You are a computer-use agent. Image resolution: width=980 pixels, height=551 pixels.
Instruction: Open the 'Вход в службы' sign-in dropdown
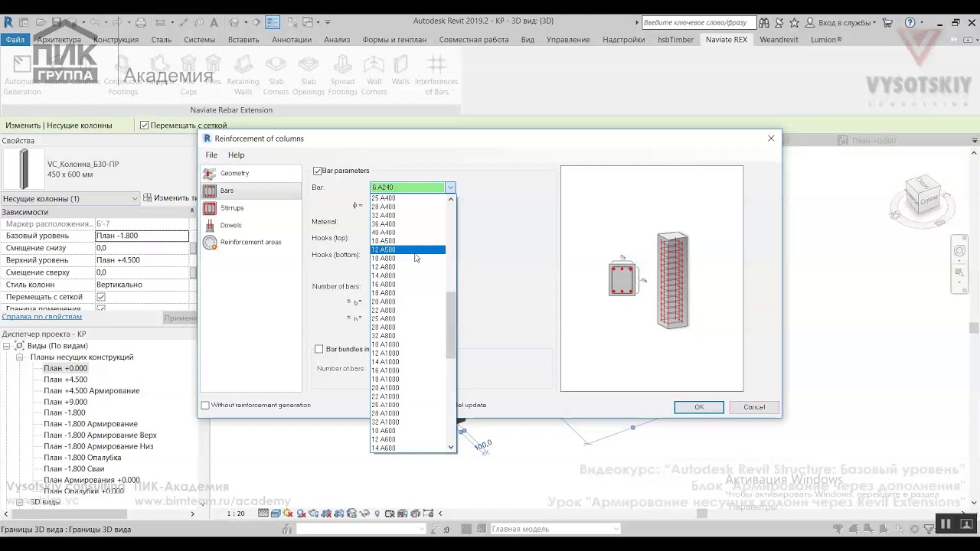pyautogui.click(x=844, y=22)
